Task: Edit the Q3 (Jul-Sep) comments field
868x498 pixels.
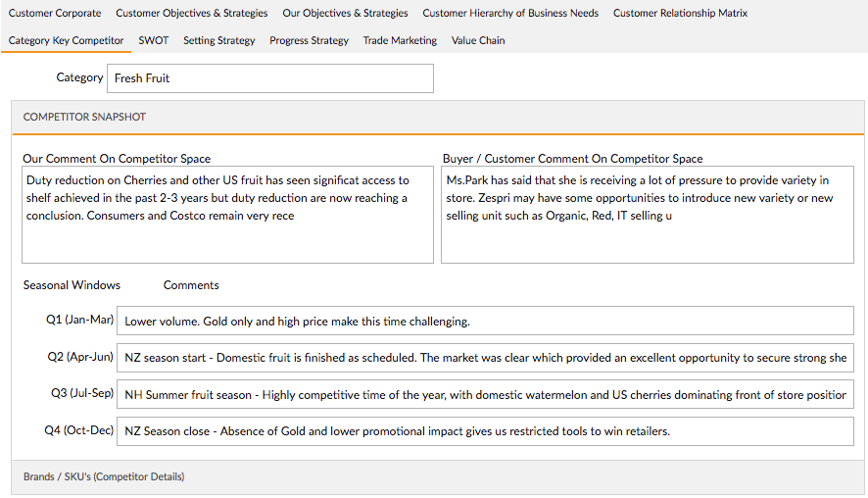Action: pos(485,394)
